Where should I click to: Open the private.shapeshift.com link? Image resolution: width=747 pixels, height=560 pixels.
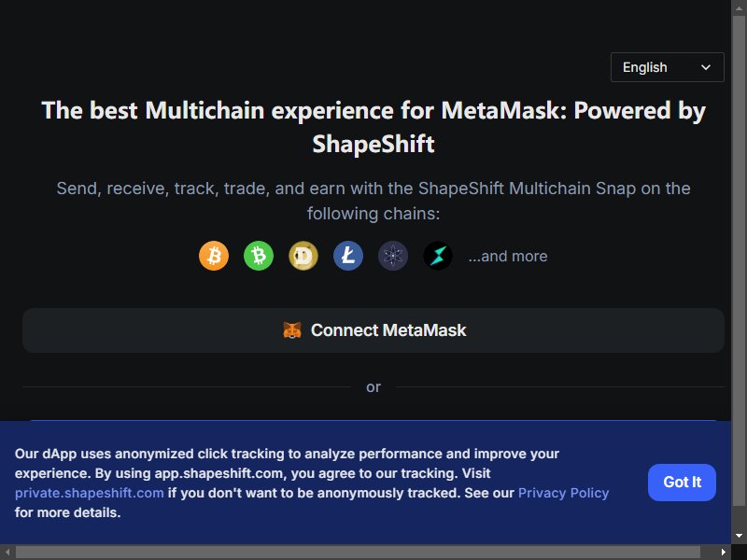89,493
